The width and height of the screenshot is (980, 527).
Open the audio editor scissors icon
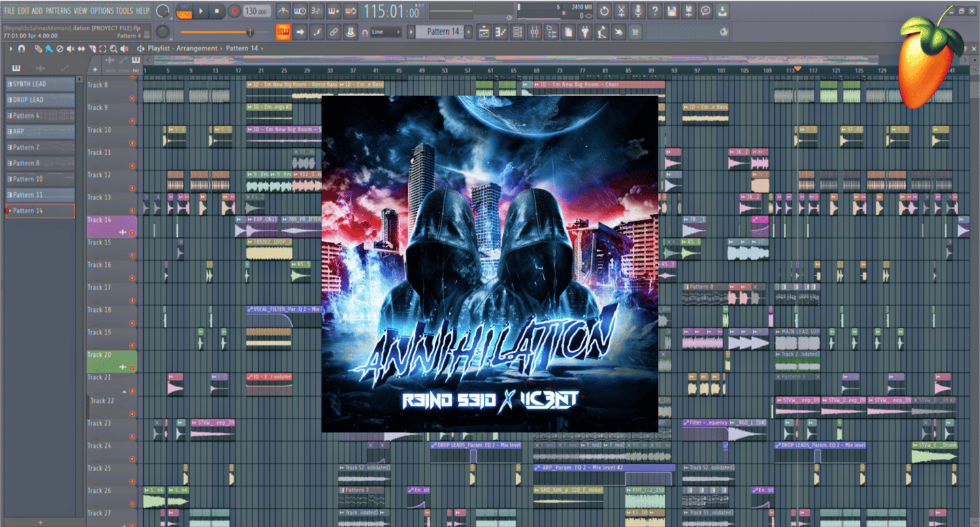click(621, 11)
